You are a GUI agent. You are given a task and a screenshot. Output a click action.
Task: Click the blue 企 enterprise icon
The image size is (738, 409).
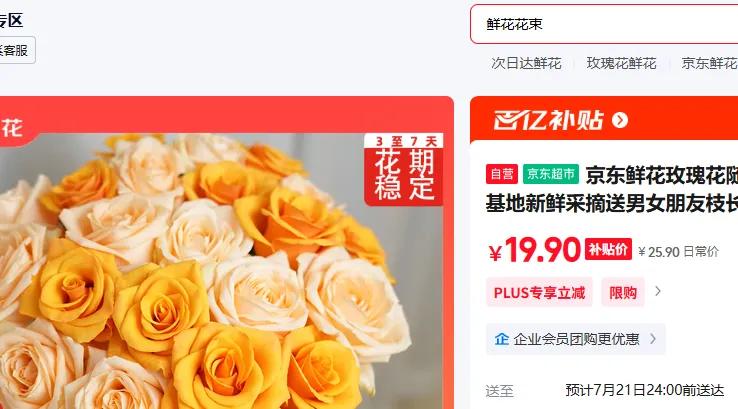(502, 339)
